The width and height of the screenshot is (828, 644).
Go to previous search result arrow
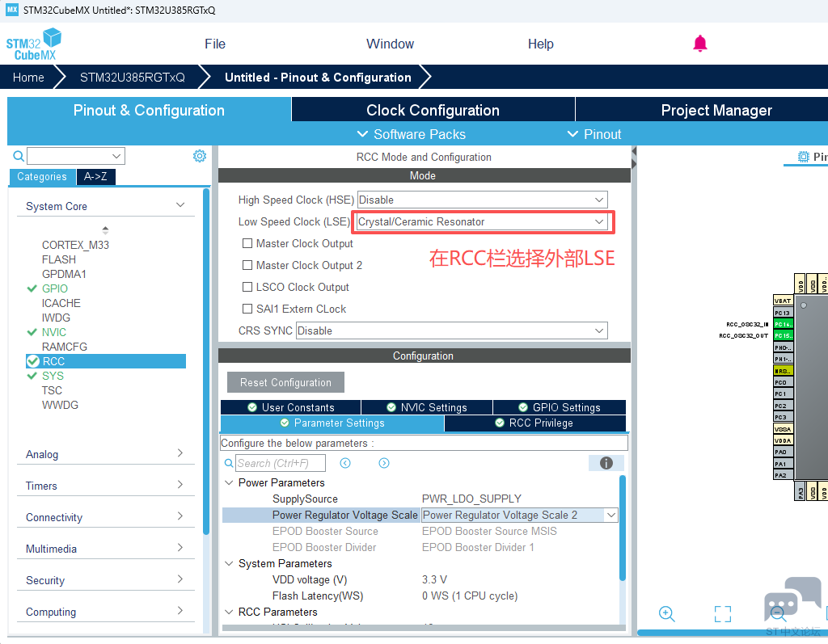345,463
